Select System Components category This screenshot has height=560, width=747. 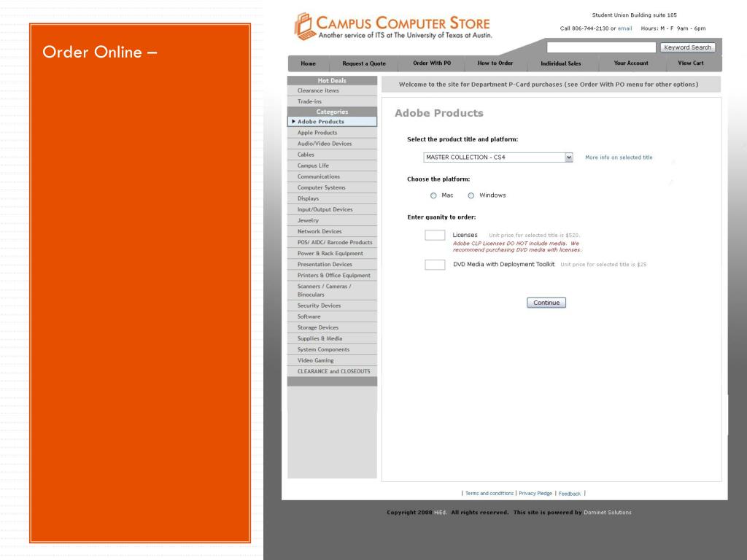pos(332,349)
